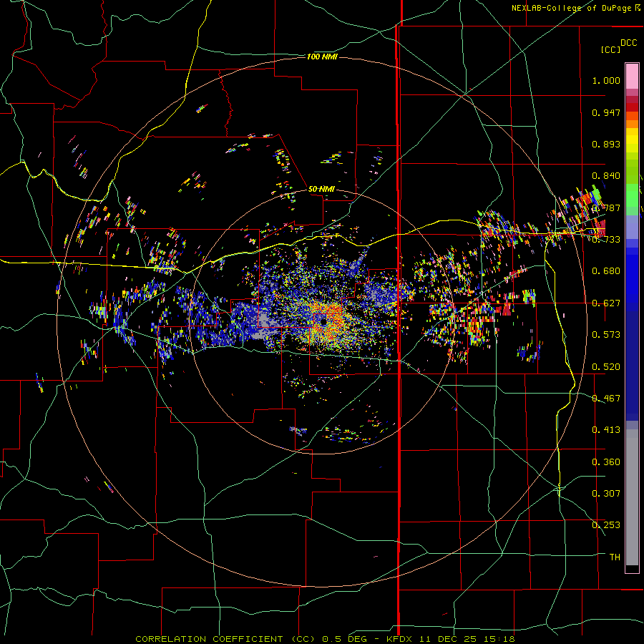
Task: Click the 11 DEC 25 date in the caption
Action: (x=449, y=639)
